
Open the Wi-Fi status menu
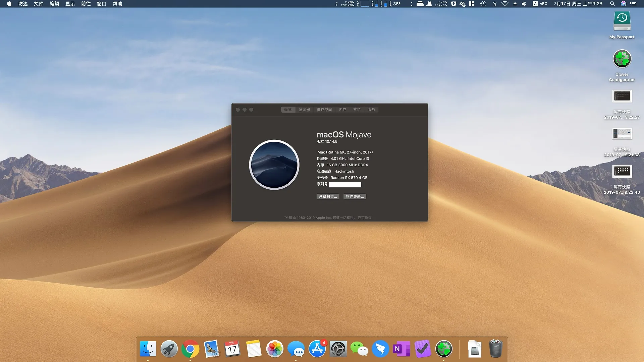[x=505, y=4]
